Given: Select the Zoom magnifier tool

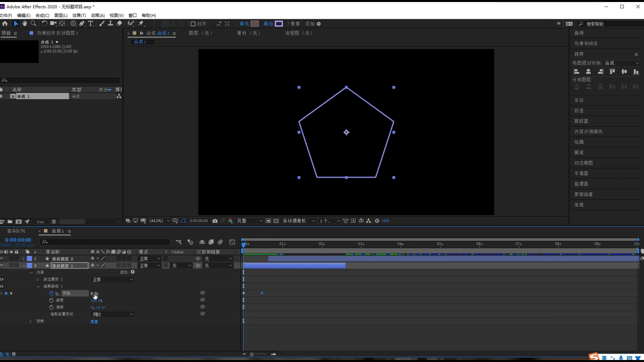Looking at the screenshot, I should click(x=33, y=23).
